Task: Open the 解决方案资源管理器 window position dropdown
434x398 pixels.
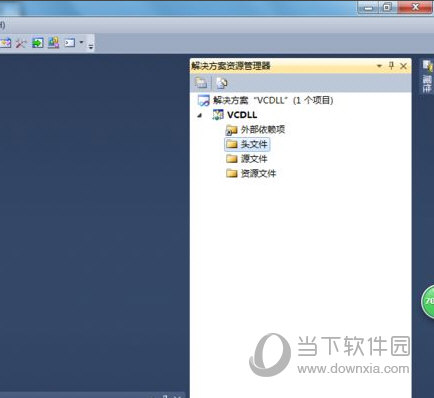Action: [x=379, y=66]
